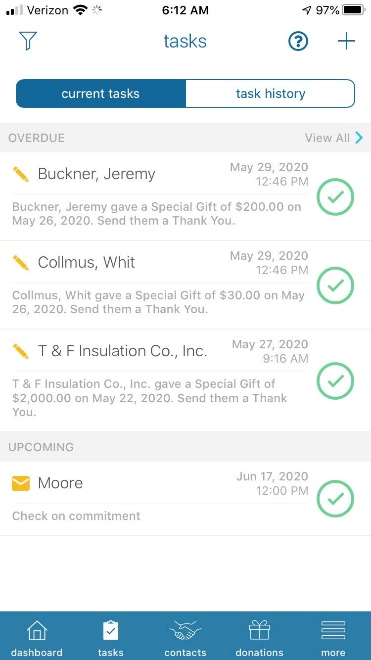Go to contacts handshake tab

tap(185, 637)
